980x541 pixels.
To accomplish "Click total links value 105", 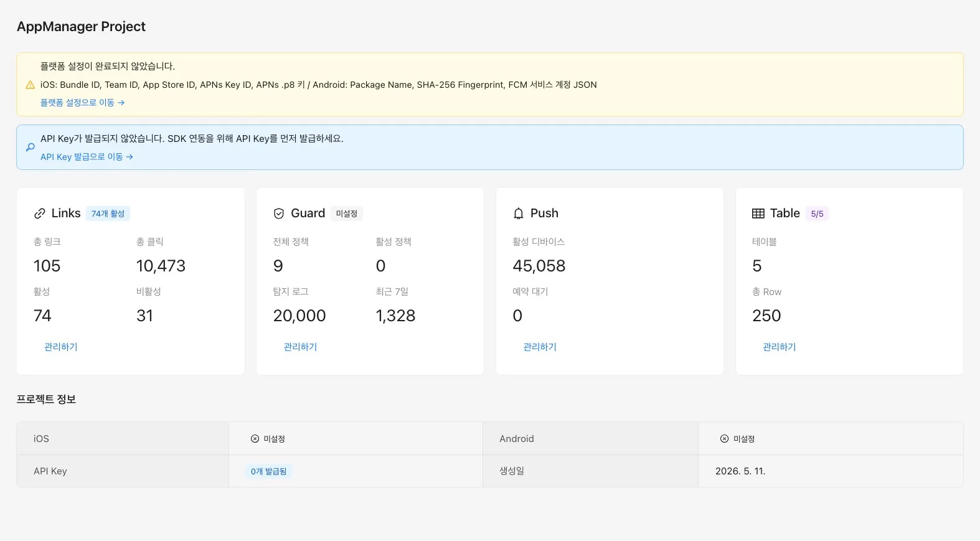I will [x=47, y=266].
